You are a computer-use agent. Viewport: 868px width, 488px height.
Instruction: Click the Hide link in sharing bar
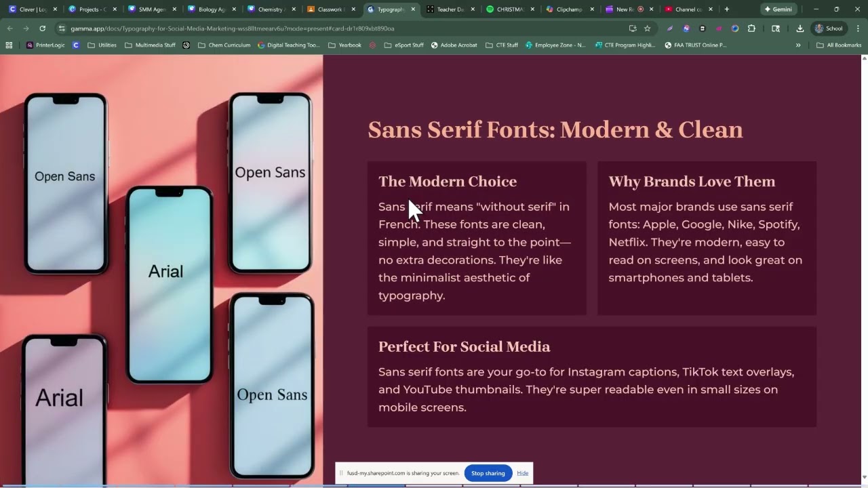click(522, 473)
